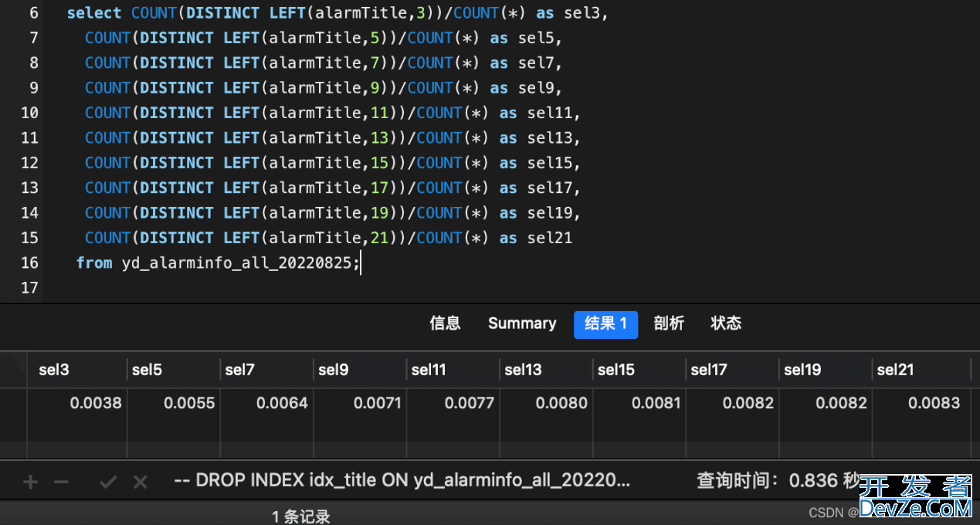This screenshot has height=525, width=980.
Task: Discard changes with the X icon
Action: 140,482
